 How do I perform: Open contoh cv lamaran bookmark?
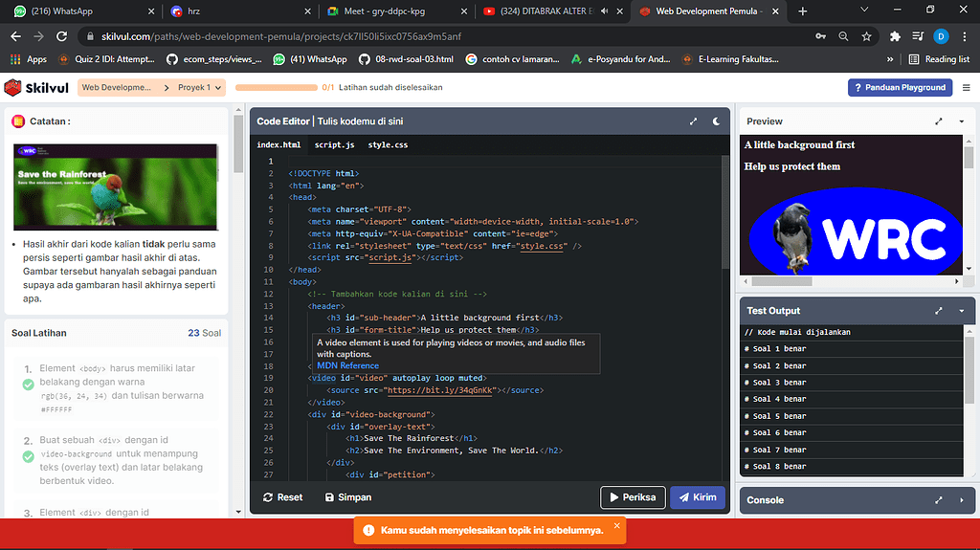click(x=513, y=59)
